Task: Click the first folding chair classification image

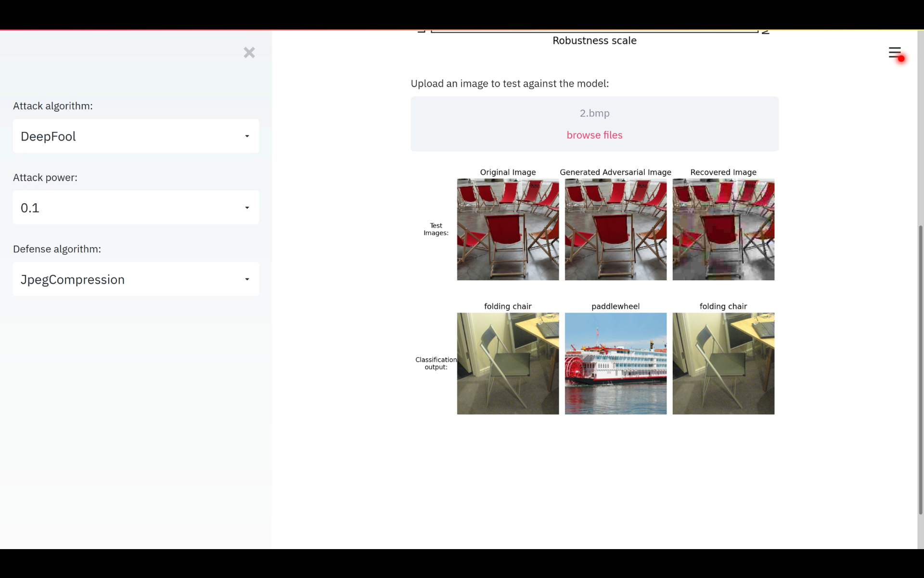Action: 508,364
